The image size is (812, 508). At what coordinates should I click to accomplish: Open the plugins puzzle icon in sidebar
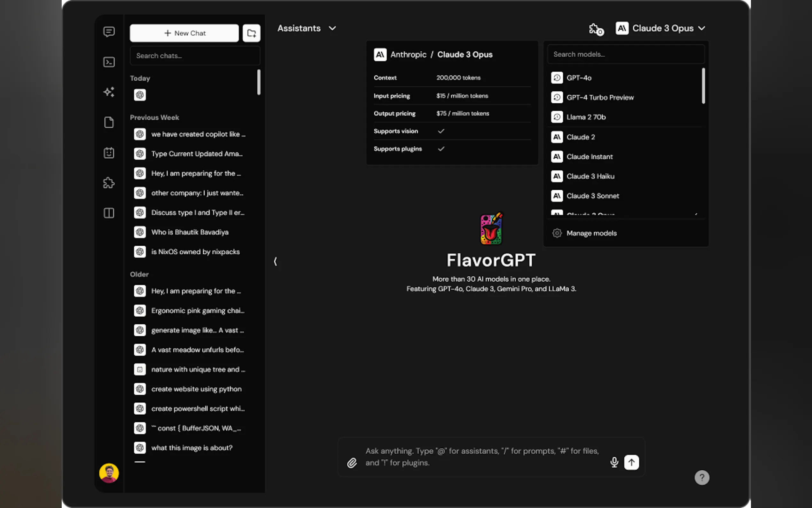coord(109,183)
